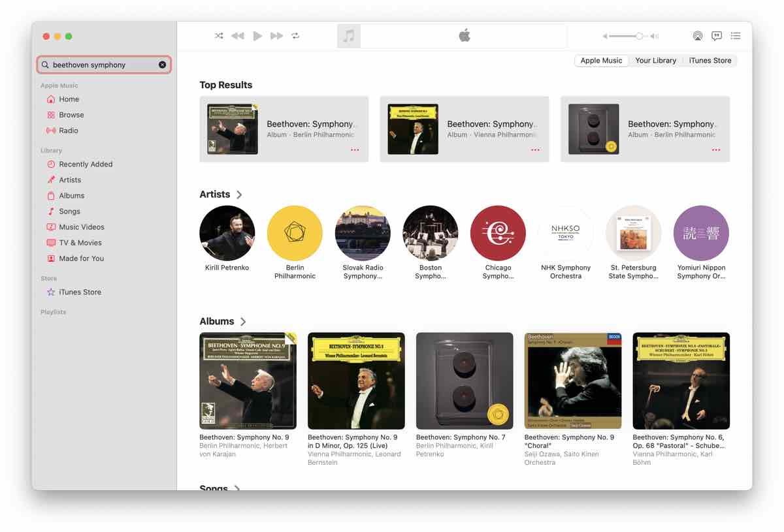Open Browse in sidebar
Screen dimensions: 784x532
tap(71, 115)
